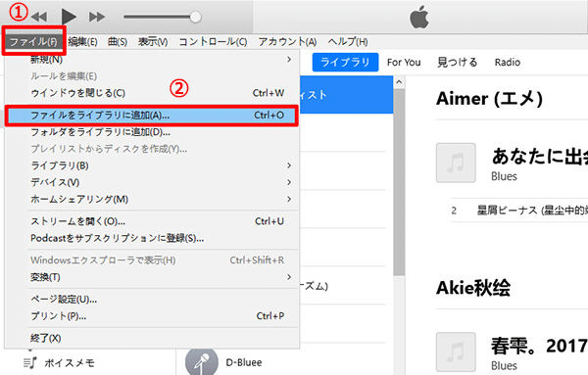Choose ストリームを開く(O)... menu item
588x375 pixels.
(x=152, y=221)
